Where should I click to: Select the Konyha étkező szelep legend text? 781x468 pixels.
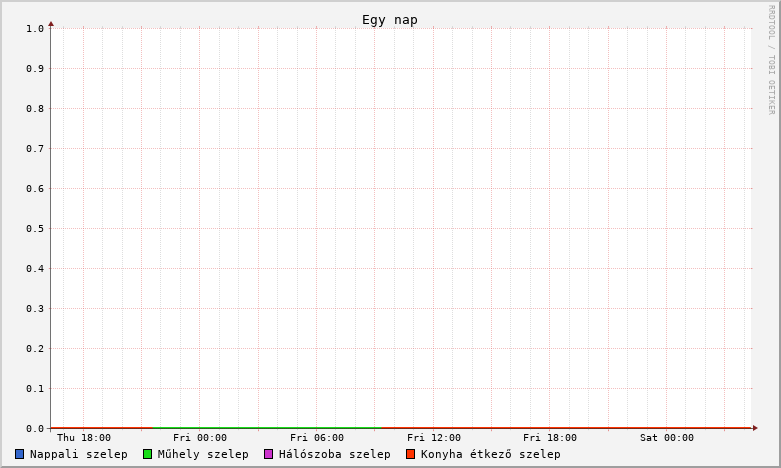pyautogui.click(x=490, y=454)
